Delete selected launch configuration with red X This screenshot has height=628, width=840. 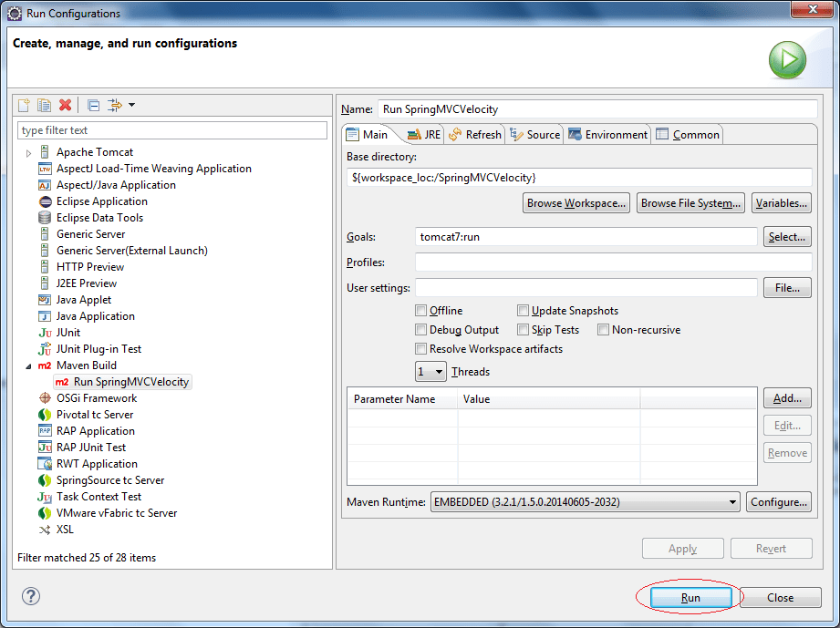click(66, 105)
